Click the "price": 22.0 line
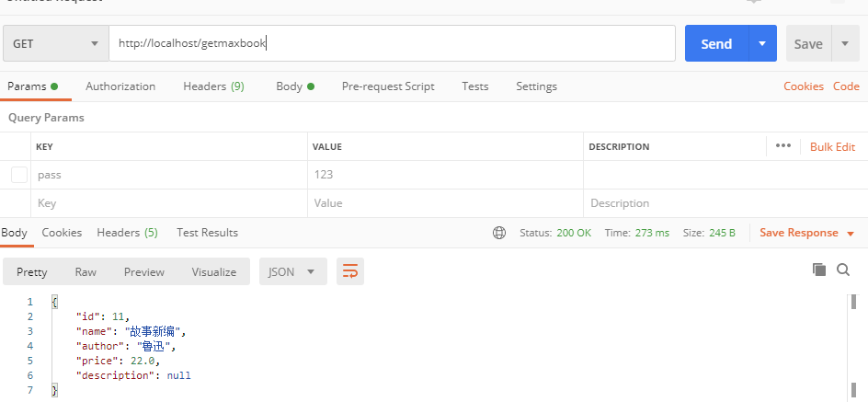868x402 pixels. click(118, 361)
